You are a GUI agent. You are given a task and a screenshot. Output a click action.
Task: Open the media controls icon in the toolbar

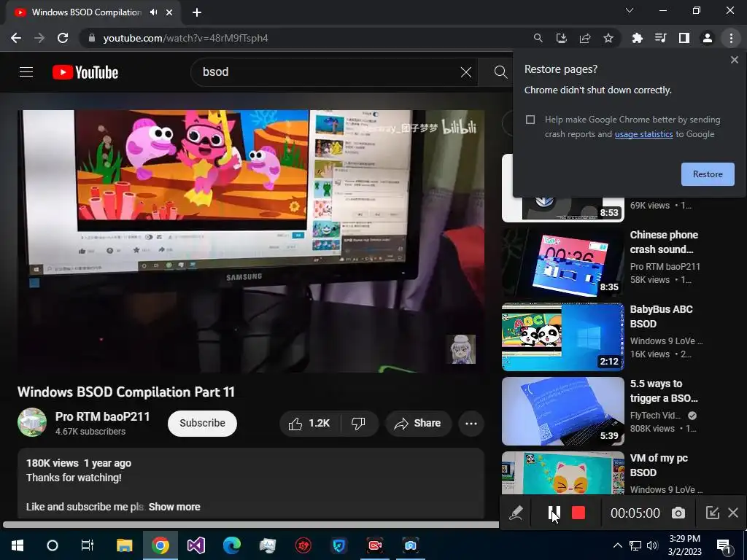coord(660,38)
